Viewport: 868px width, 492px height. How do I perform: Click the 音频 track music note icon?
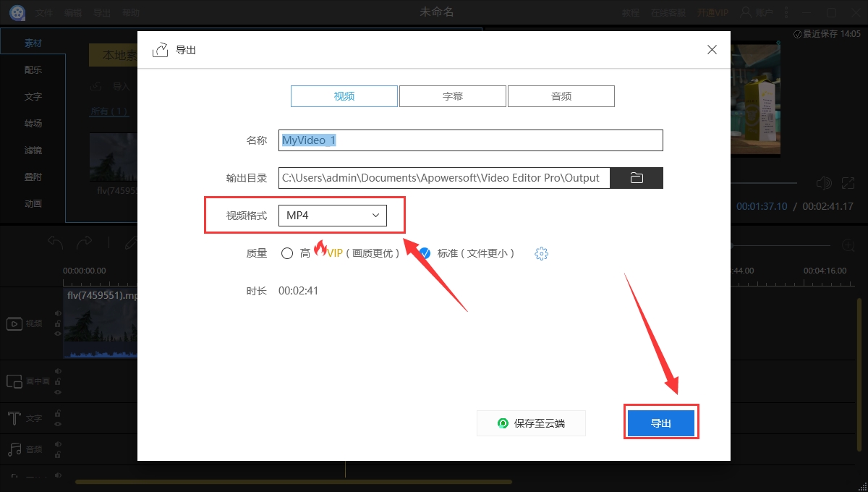coord(14,449)
